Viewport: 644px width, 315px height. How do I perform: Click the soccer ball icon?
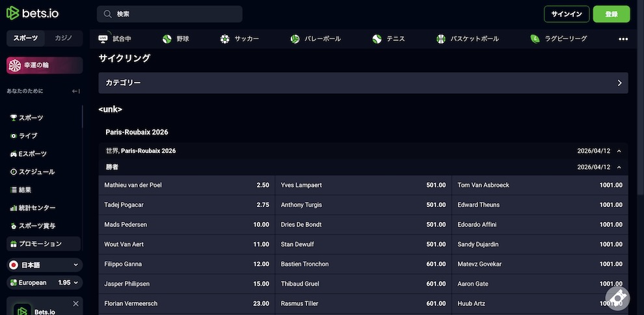pyautogui.click(x=224, y=39)
